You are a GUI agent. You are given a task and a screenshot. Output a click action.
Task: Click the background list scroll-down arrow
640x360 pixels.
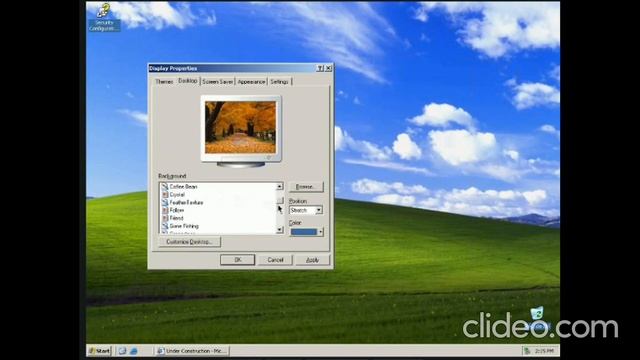[280, 230]
